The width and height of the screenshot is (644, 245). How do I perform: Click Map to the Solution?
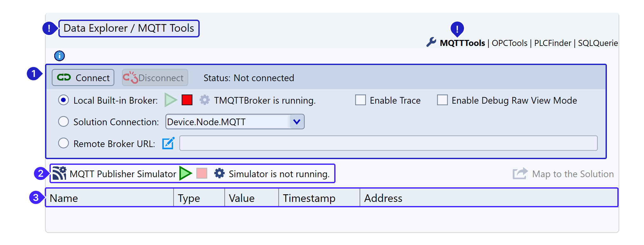tap(563, 174)
